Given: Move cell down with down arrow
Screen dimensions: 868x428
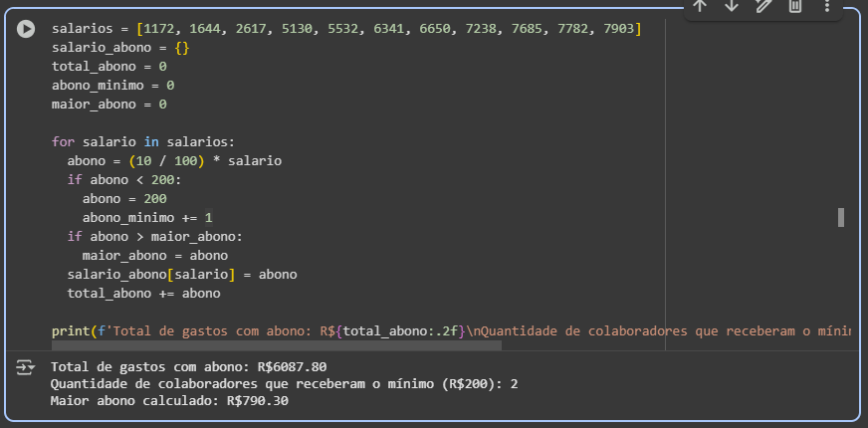Looking at the screenshot, I should pos(732,6).
